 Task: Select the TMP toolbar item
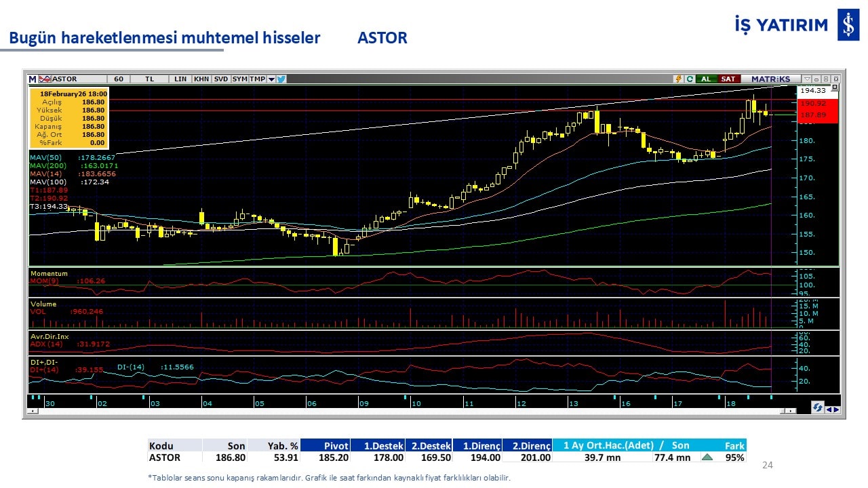(257, 79)
